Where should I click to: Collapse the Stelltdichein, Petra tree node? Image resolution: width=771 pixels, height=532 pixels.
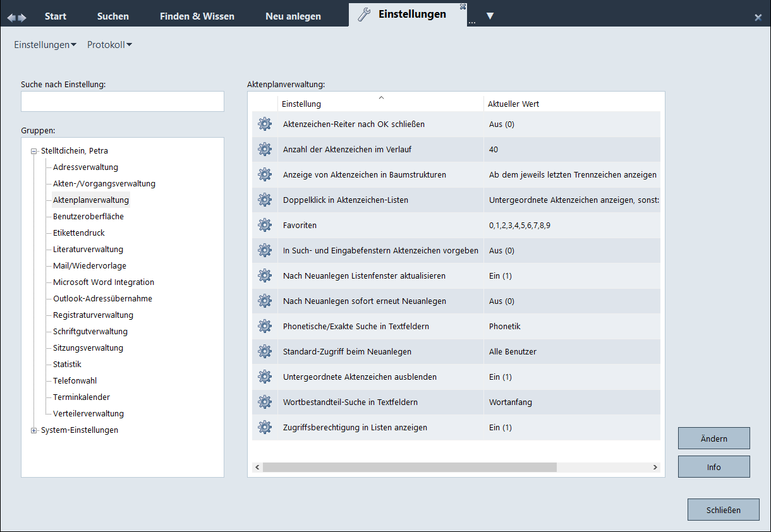pos(34,151)
